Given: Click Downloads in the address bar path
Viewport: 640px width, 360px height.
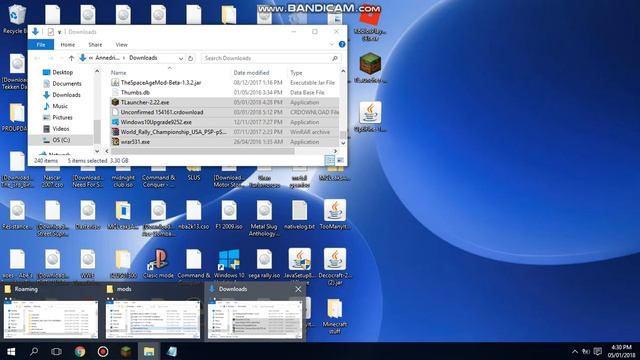Looking at the screenshot, I should (x=143, y=58).
